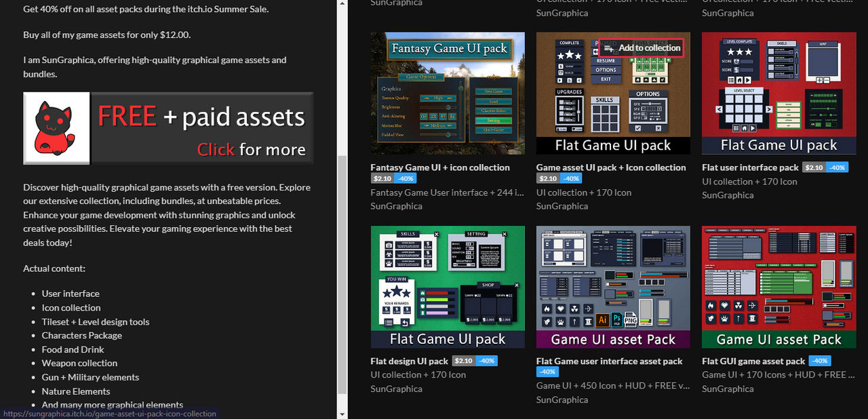Image resolution: width=868 pixels, height=419 pixels.
Task: Open the green Flat Game UI pack thumbnail
Action: click(448, 287)
